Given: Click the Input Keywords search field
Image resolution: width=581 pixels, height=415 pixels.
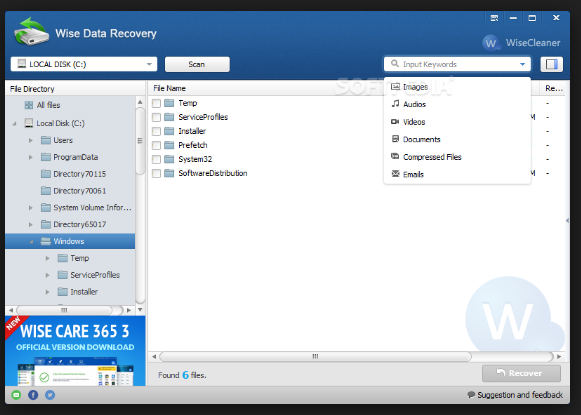Looking at the screenshot, I should click(457, 64).
